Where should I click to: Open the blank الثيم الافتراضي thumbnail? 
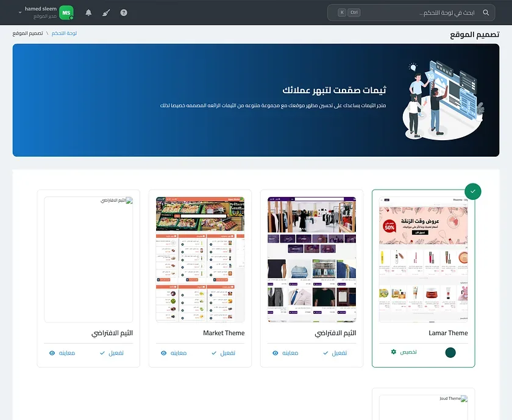click(x=88, y=259)
